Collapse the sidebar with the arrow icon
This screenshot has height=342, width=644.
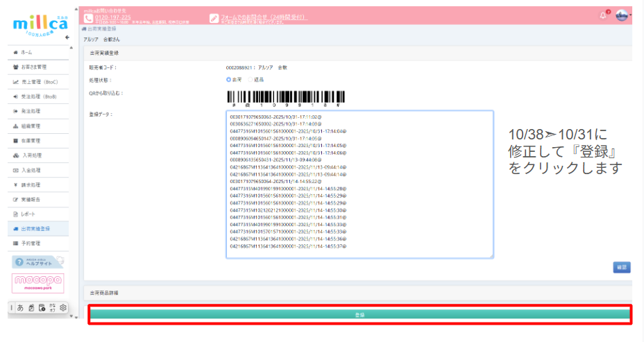coord(67,37)
